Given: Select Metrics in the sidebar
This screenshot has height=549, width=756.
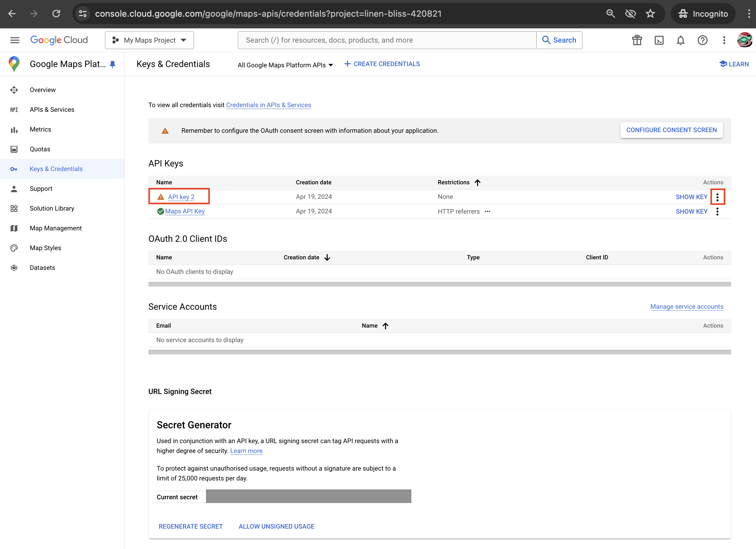Looking at the screenshot, I should point(40,129).
